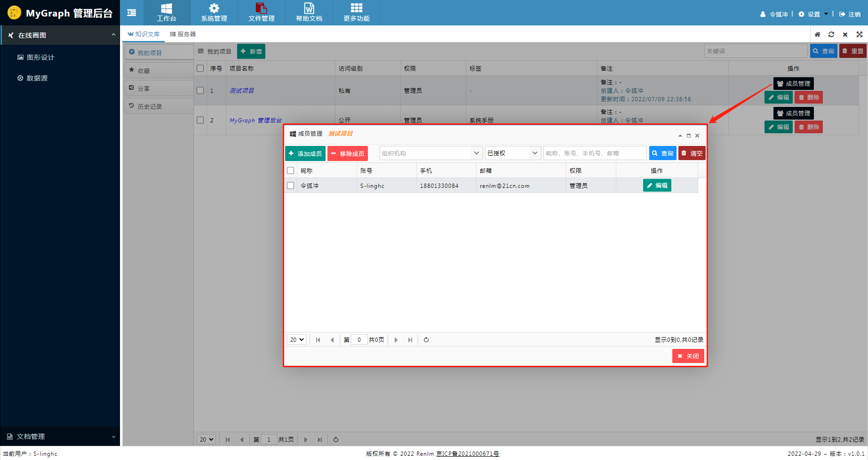Refresh the member list in dialog pager

point(426,340)
